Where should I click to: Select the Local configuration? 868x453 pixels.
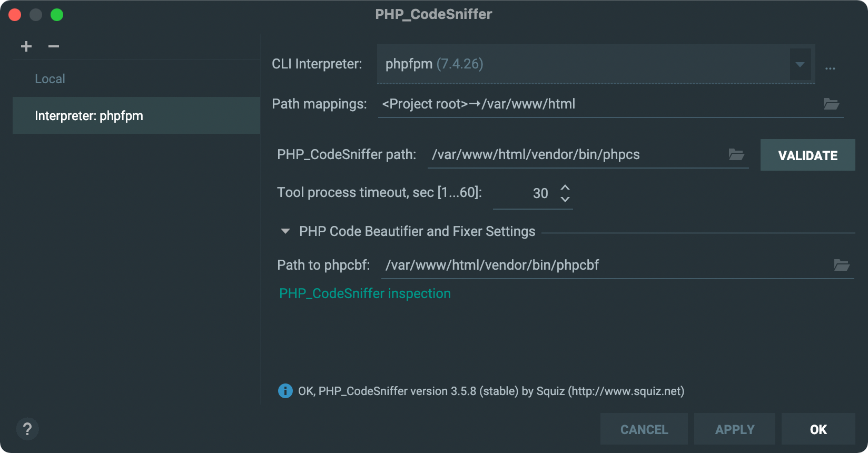coord(136,79)
